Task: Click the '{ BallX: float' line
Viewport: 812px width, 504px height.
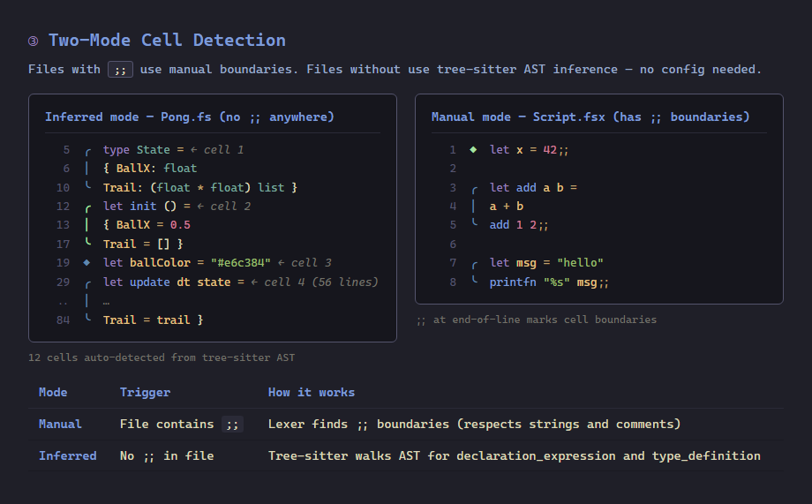Action: point(150,169)
